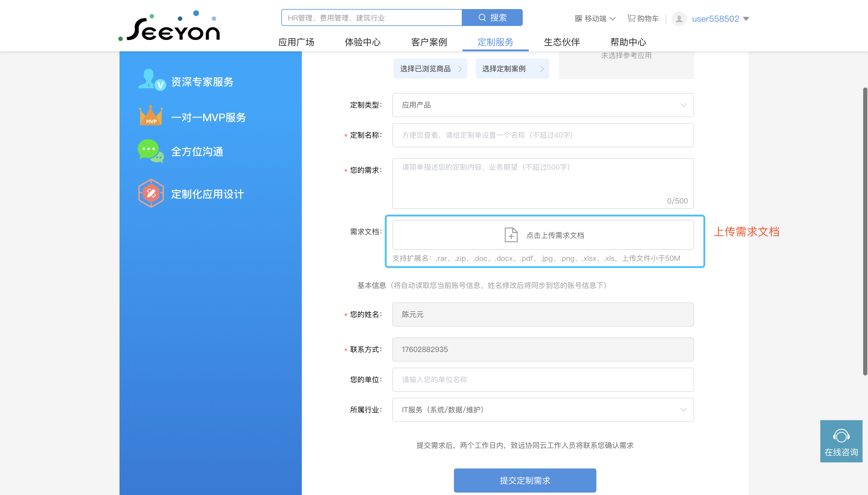Image resolution: width=868 pixels, height=495 pixels.
Task: Go to 应用广场 tab
Action: pos(296,42)
